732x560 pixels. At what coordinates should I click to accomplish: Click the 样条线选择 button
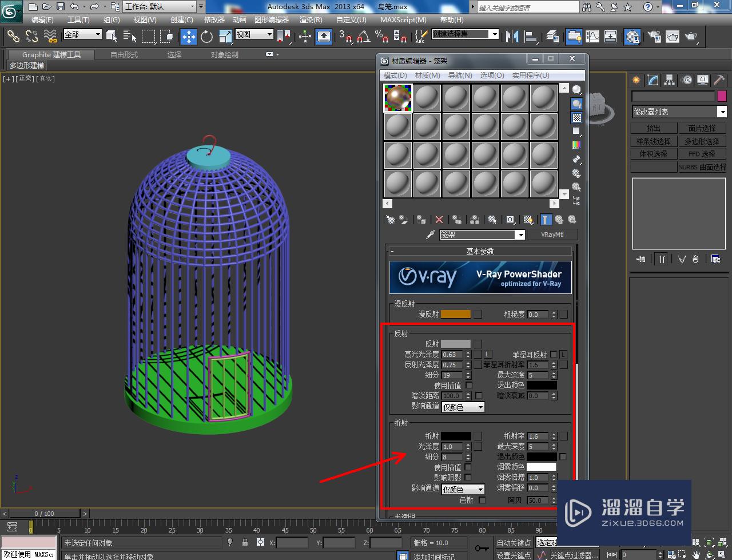654,141
